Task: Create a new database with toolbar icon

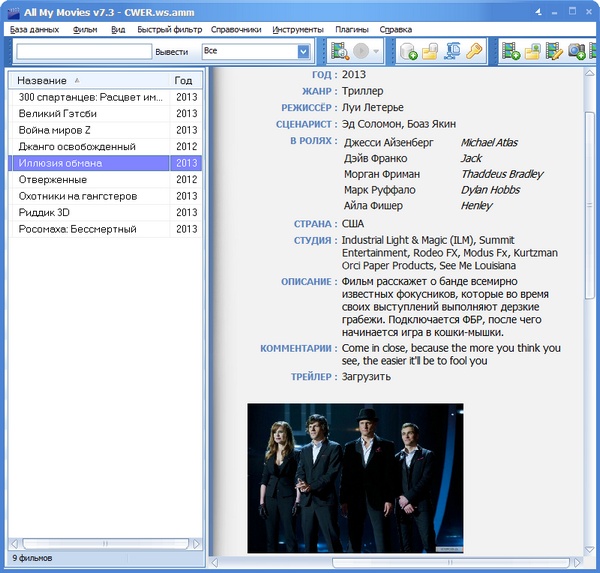Action: pyautogui.click(x=408, y=51)
